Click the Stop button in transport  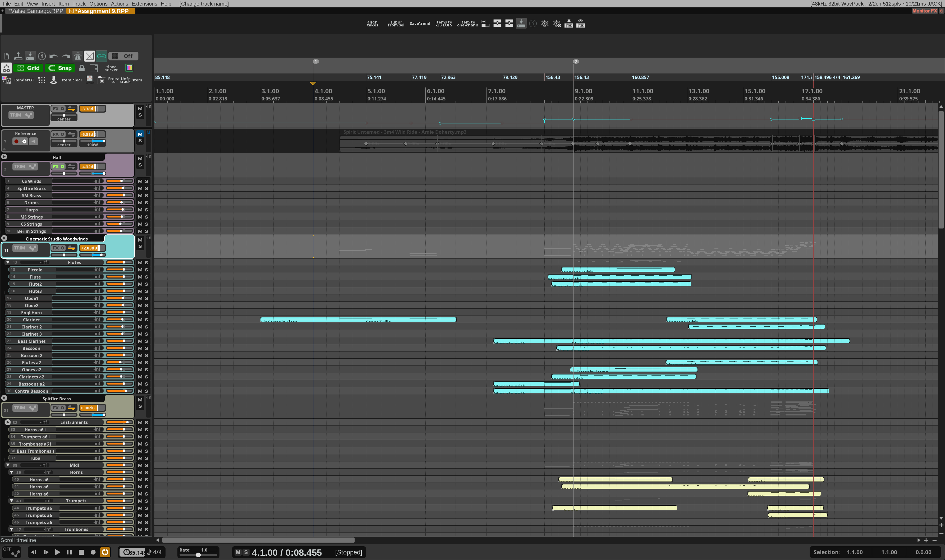81,552
